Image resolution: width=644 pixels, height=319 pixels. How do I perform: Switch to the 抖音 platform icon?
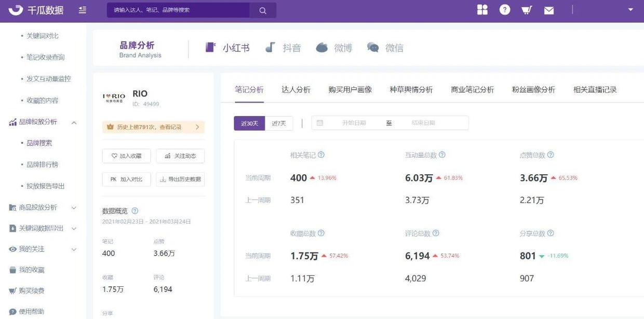pyautogui.click(x=271, y=47)
